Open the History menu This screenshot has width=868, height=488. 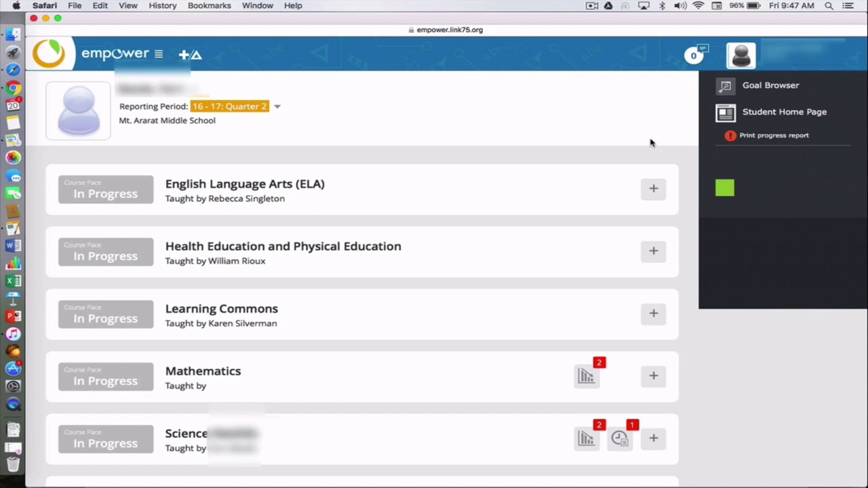click(x=162, y=5)
